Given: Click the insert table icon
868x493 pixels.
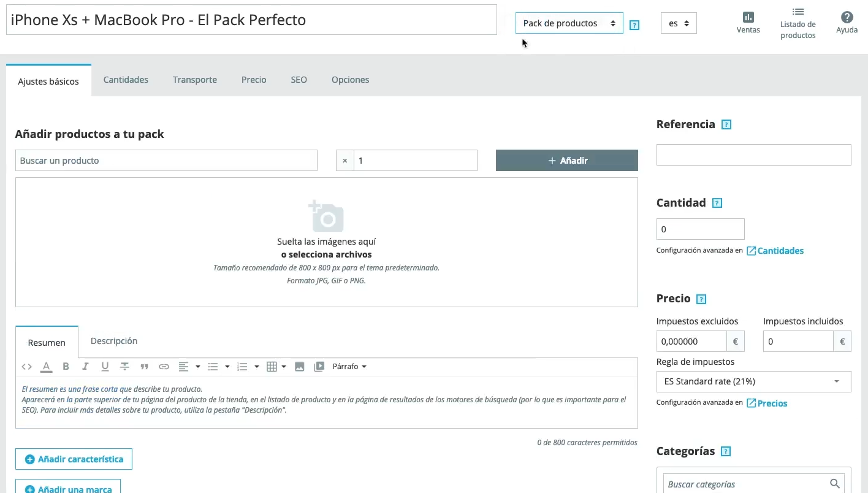Looking at the screenshot, I should tap(272, 367).
